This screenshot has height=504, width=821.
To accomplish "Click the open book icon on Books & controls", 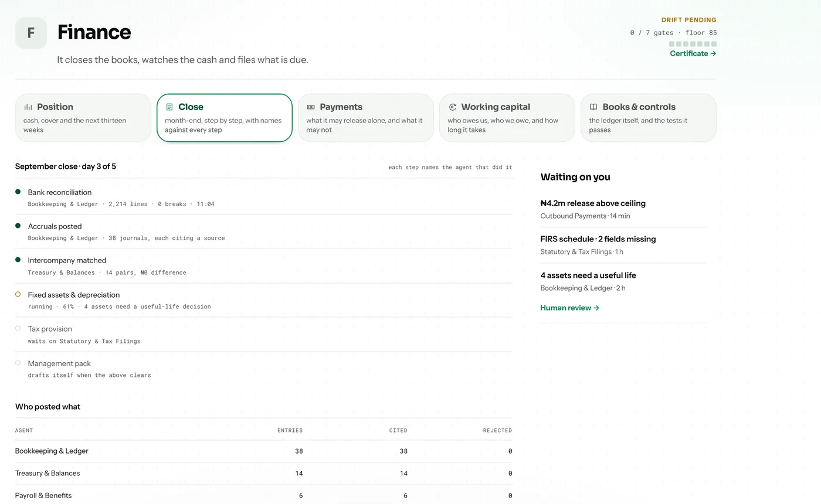I will (x=593, y=107).
